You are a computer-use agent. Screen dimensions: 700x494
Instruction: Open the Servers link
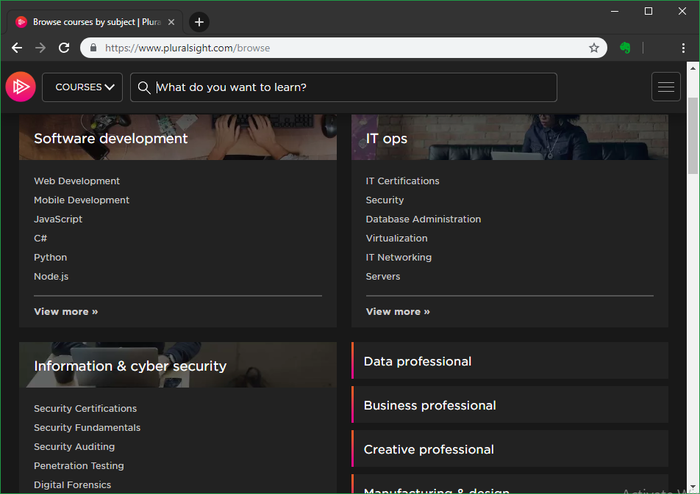[383, 276]
